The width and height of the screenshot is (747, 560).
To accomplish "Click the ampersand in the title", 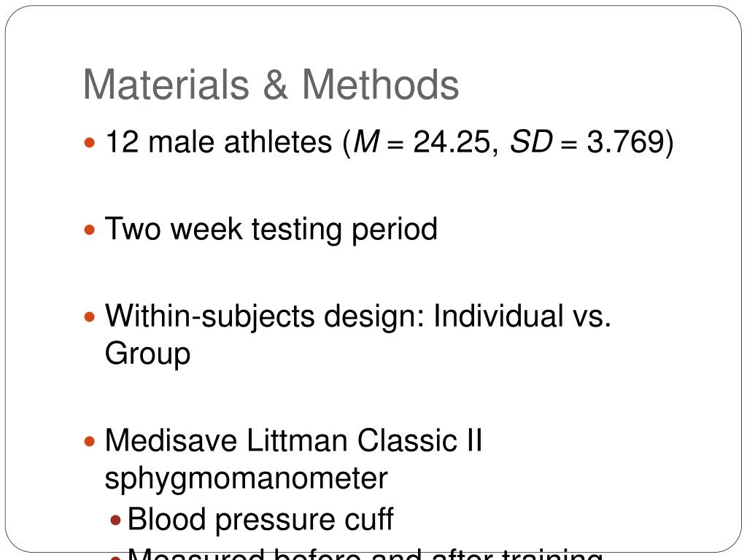I will tap(275, 85).
